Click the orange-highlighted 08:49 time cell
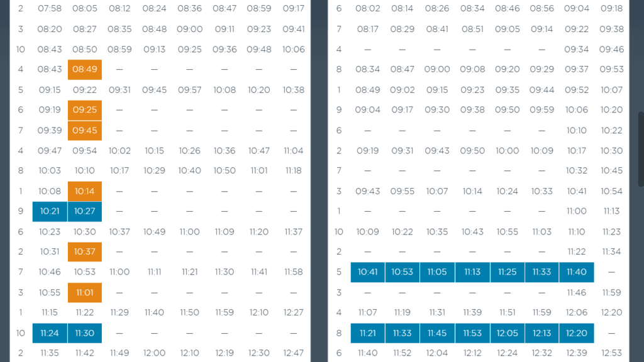This screenshot has height=362, width=644. 85,70
